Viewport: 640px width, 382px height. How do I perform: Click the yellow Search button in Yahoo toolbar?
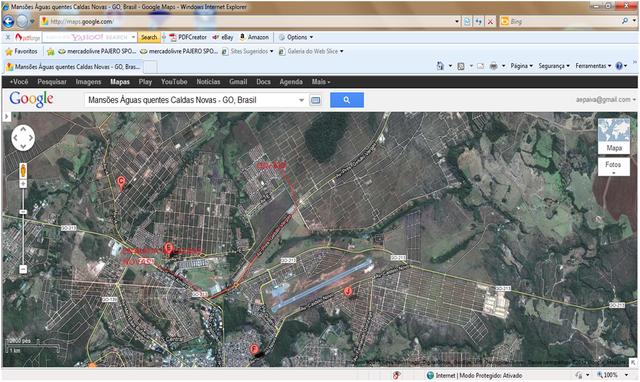149,37
